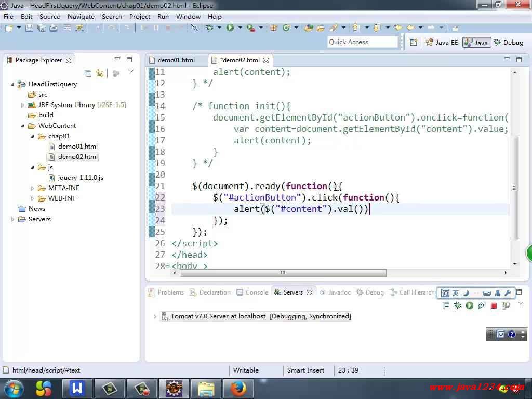This screenshot has height=399, width=532.
Task: Switch to the Debug perspective
Action: point(509,43)
